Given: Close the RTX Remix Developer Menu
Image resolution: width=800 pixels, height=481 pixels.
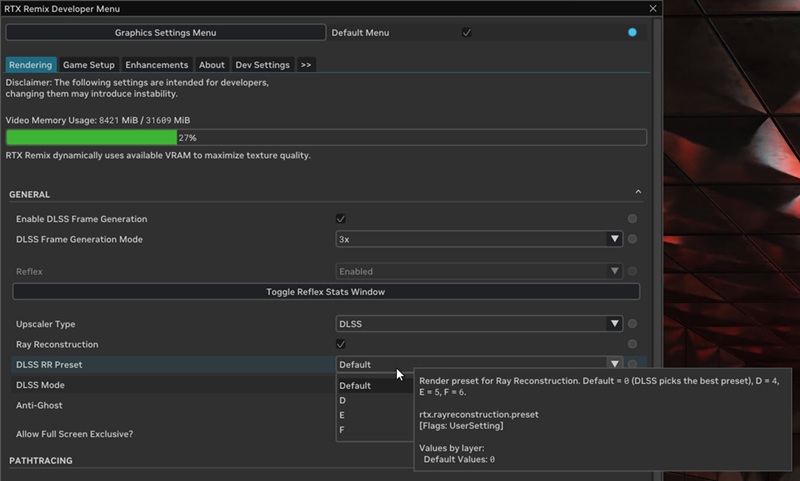Looking at the screenshot, I should tap(653, 9).
